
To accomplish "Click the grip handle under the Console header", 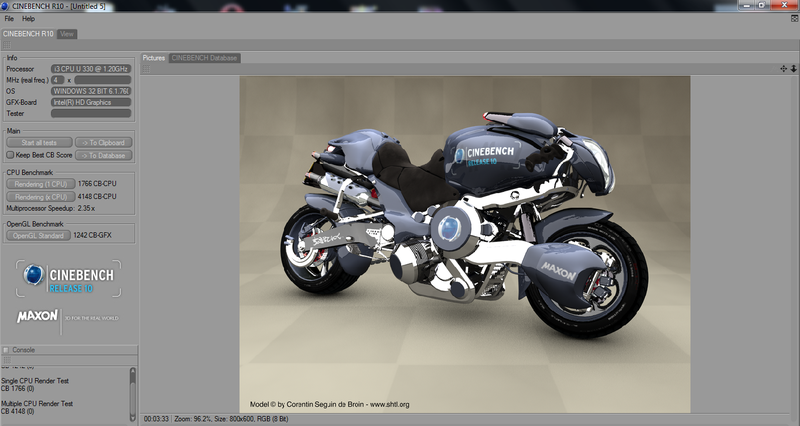I will 7,360.
